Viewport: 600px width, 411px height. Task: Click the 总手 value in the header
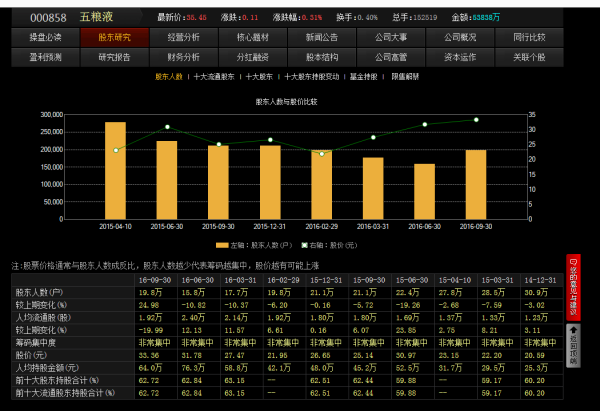pyautogui.click(x=425, y=18)
